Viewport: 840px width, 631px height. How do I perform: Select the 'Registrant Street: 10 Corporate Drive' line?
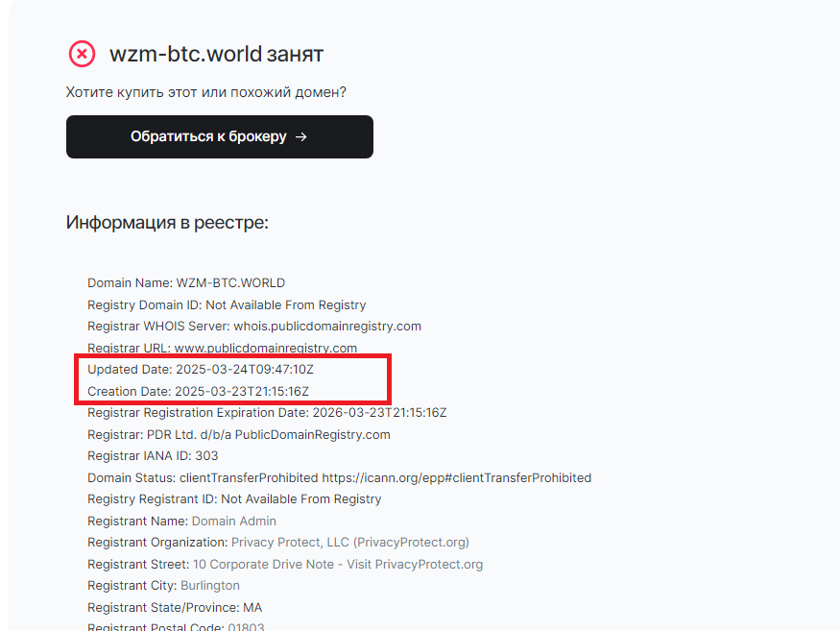(285, 565)
